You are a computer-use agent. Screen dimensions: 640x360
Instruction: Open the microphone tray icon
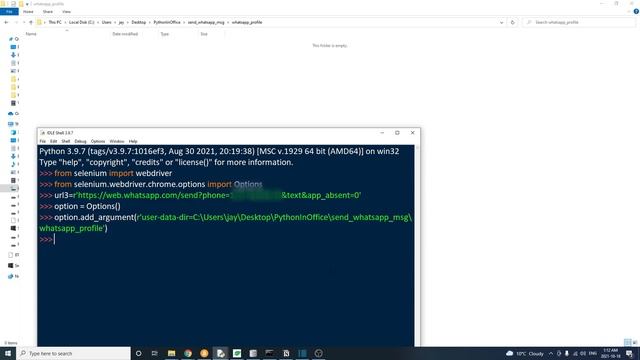click(567, 353)
